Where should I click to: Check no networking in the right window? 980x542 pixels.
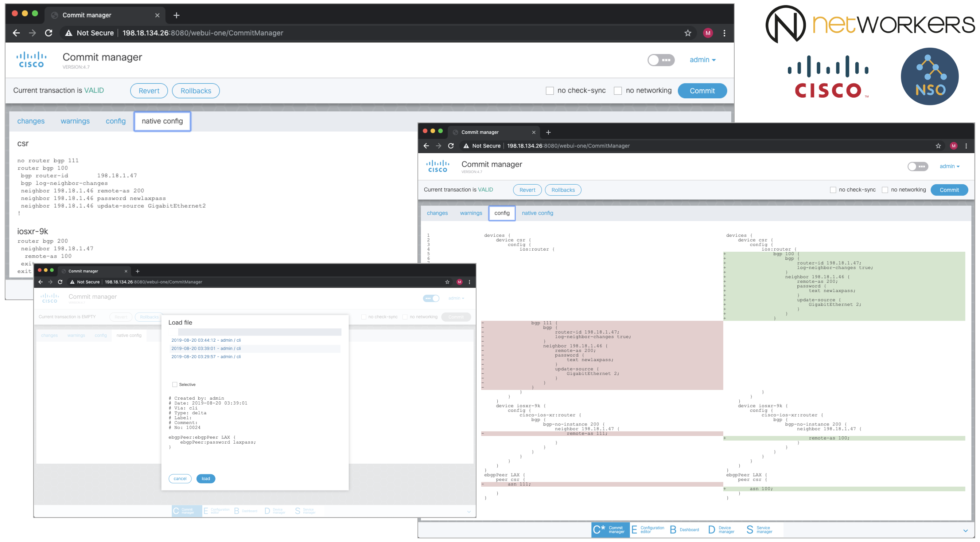[x=885, y=190]
